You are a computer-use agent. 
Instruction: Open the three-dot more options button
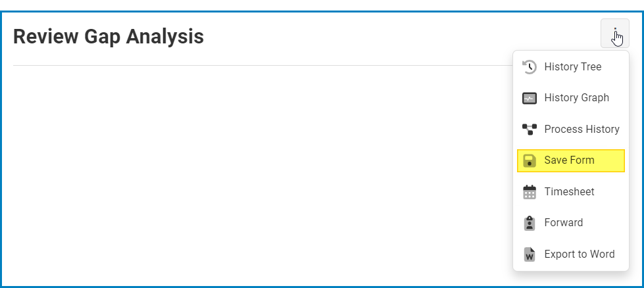tap(614, 34)
